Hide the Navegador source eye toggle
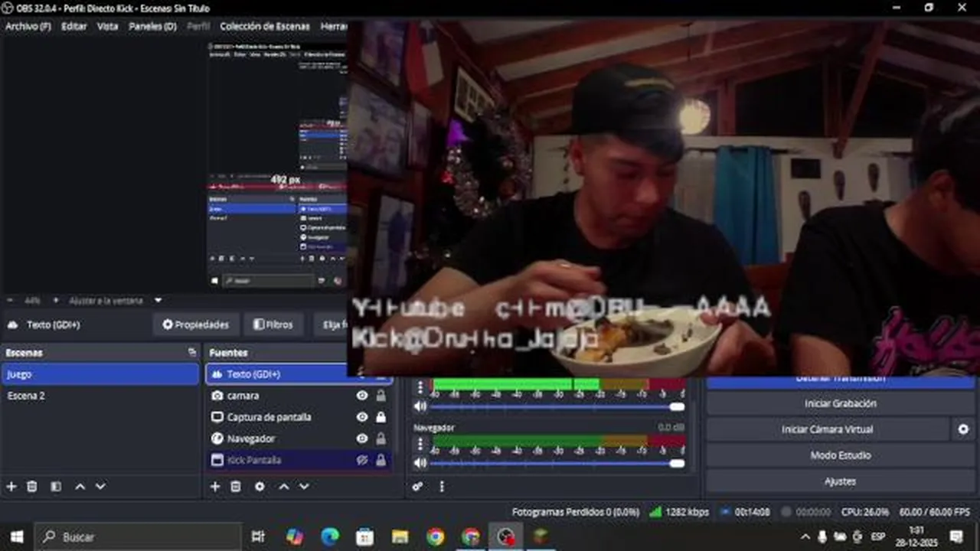 click(x=362, y=439)
